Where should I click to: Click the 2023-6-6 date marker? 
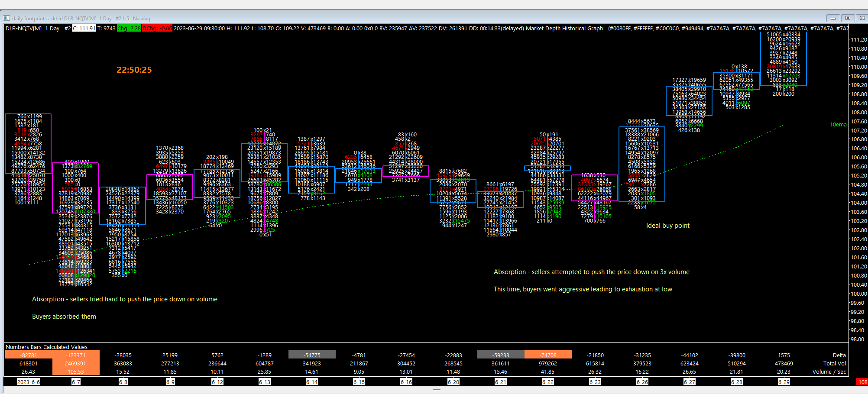(29, 382)
